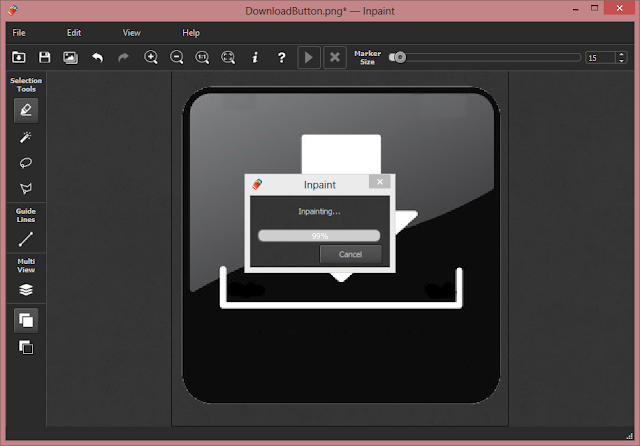Clear selection with X toolbar button
This screenshot has height=446, width=640.
(335, 58)
